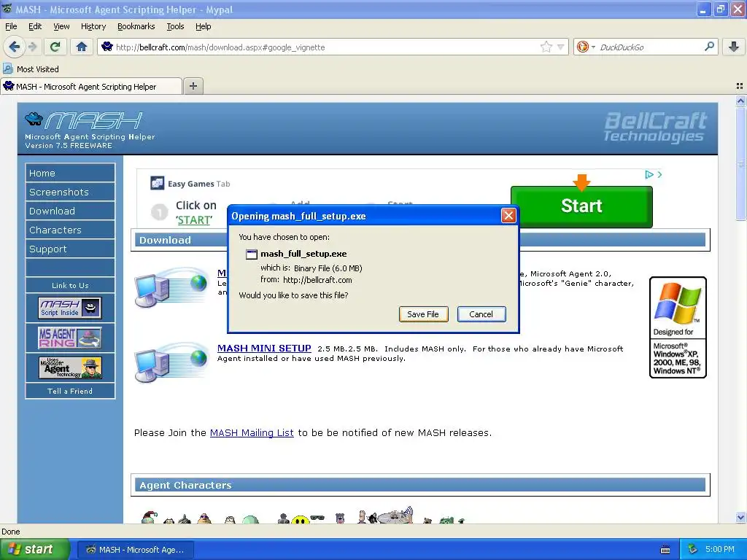Viewport: 747px width, 560px height.
Task: Click the system tray notification icon
Action: [693, 549]
